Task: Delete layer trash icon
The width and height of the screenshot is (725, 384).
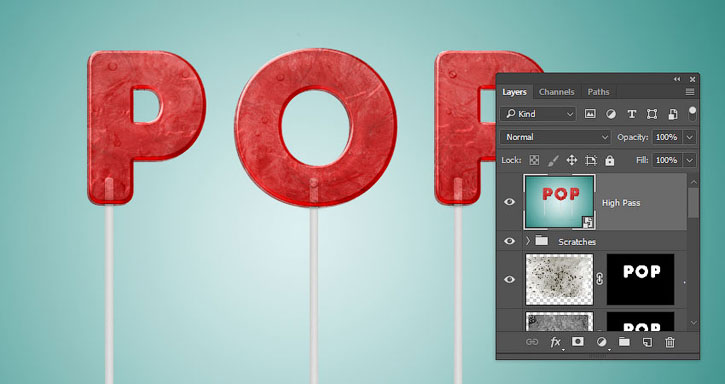Action: point(670,342)
